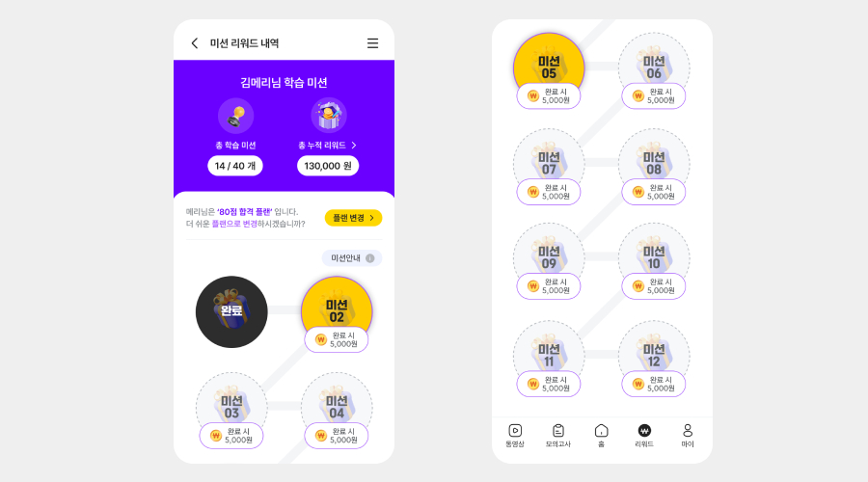Open the 모의고사 tab icon
868x482 pixels.
click(x=558, y=431)
